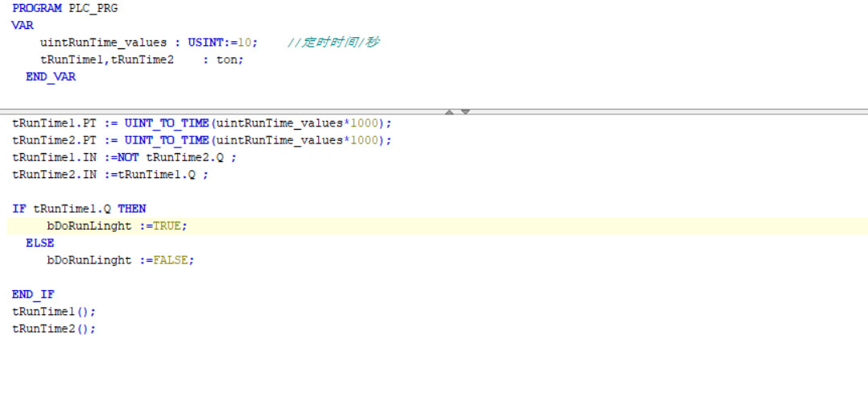Click the END_VAR keyword
Screen dimensions: 868x415
pos(51,77)
